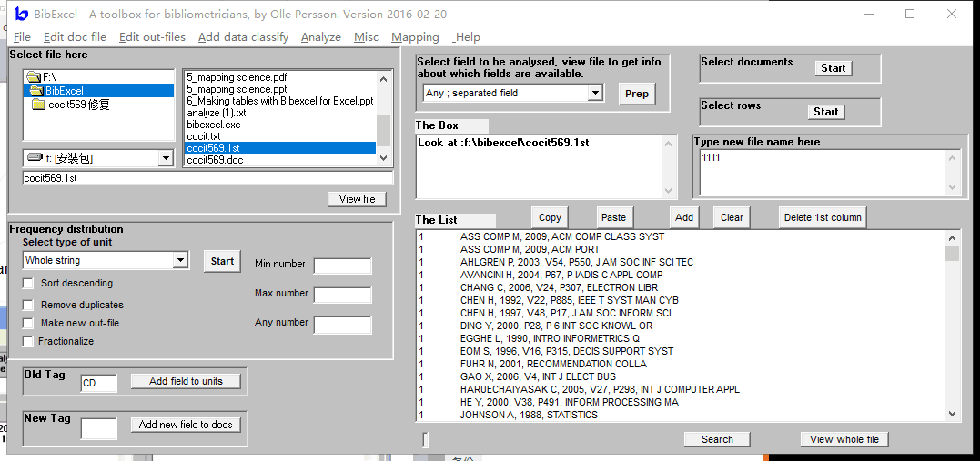The image size is (980, 461).
Task: Select file analyze (1).txt
Action: (x=217, y=113)
